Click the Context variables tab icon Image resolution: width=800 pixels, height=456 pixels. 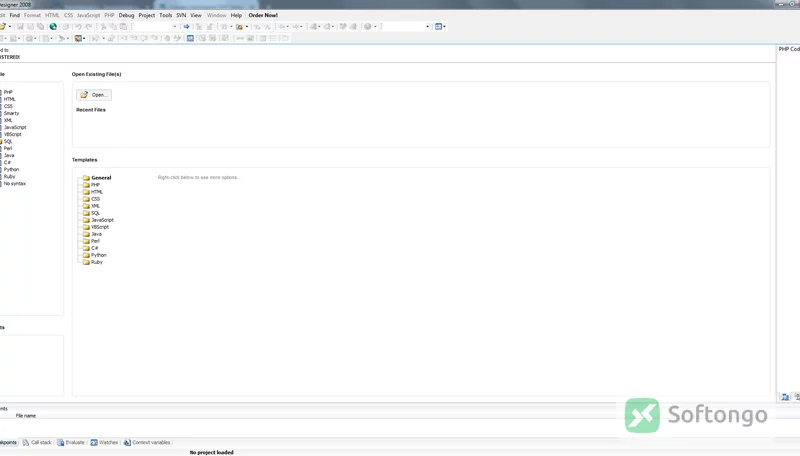(127, 442)
